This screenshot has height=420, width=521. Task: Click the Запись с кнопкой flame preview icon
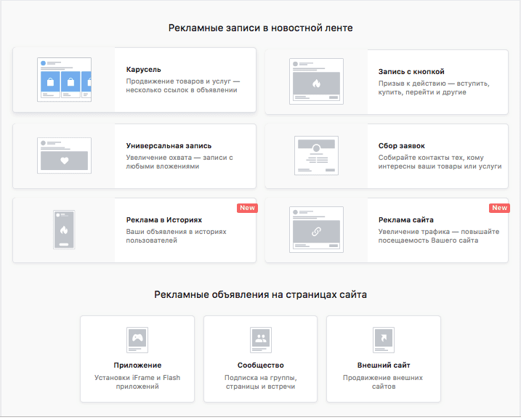[316, 82]
